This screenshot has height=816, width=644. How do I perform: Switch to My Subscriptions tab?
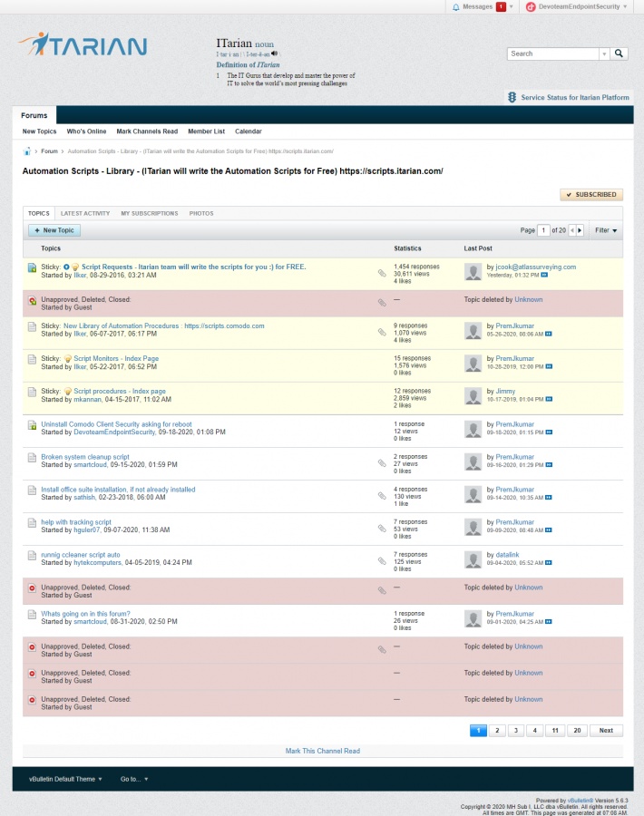[x=150, y=213]
